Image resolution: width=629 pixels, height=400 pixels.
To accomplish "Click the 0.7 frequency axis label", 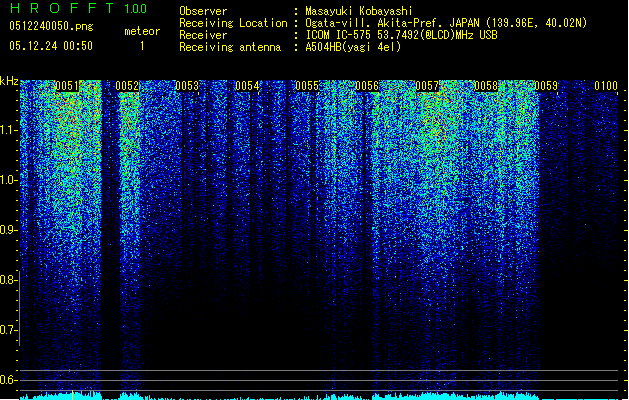I will [x=8, y=330].
